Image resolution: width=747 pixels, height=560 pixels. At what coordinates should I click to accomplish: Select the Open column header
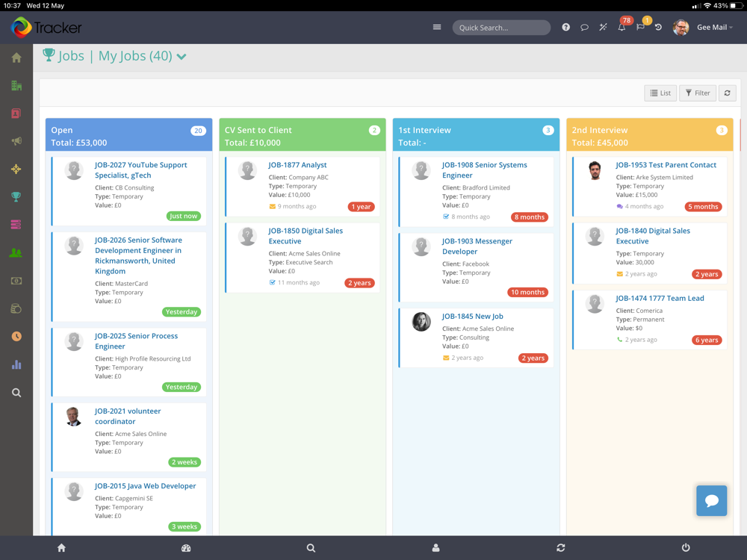(x=128, y=134)
